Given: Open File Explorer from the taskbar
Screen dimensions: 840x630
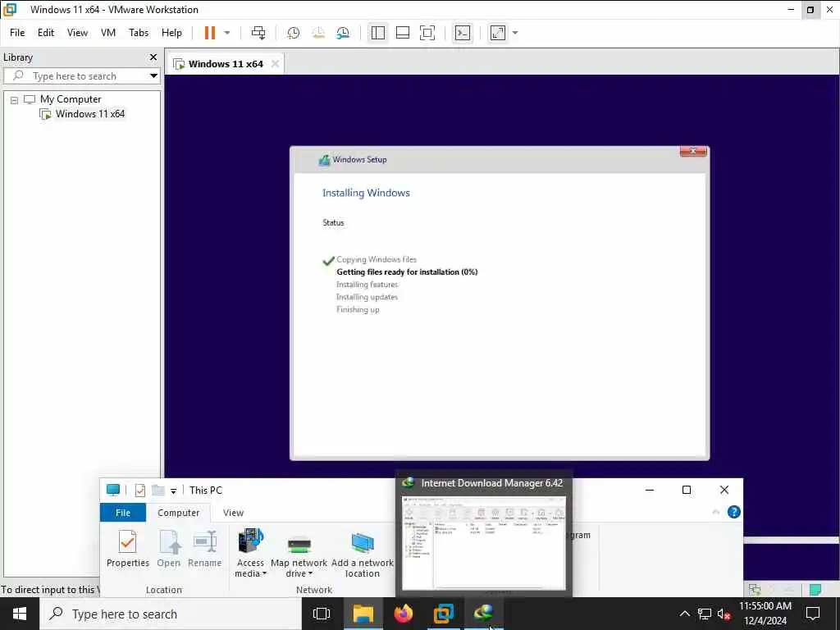Looking at the screenshot, I should (363, 614).
